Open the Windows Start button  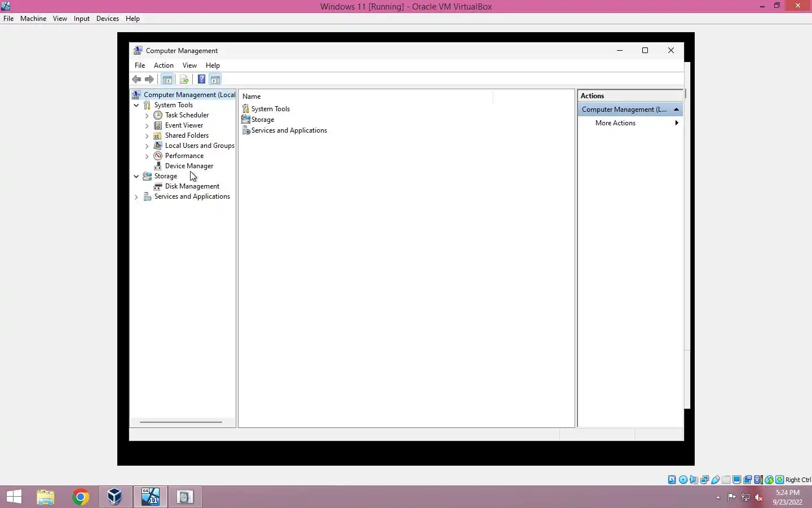pos(14,497)
